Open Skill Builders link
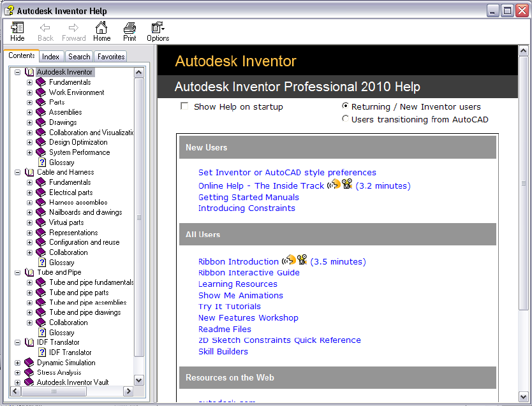 pyautogui.click(x=223, y=351)
